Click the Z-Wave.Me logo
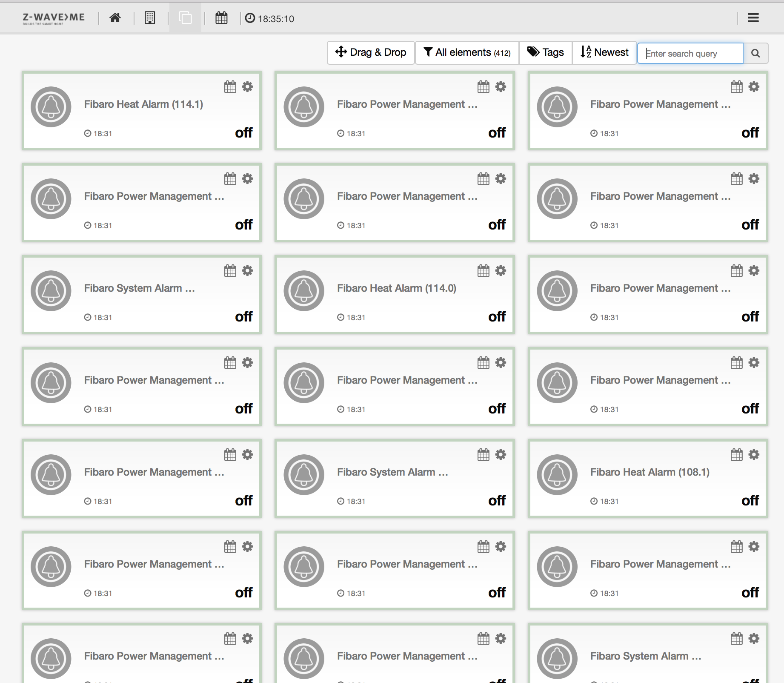The image size is (784, 683). 54,18
